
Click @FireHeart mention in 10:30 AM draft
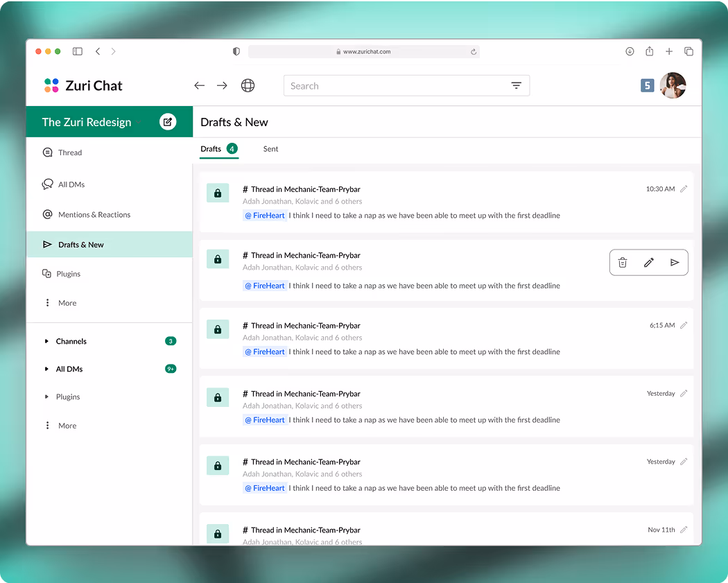[x=265, y=216]
